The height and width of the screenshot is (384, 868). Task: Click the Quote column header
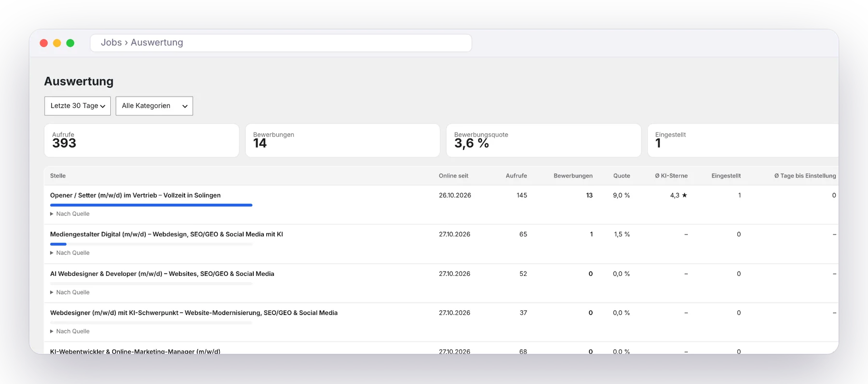(622, 176)
